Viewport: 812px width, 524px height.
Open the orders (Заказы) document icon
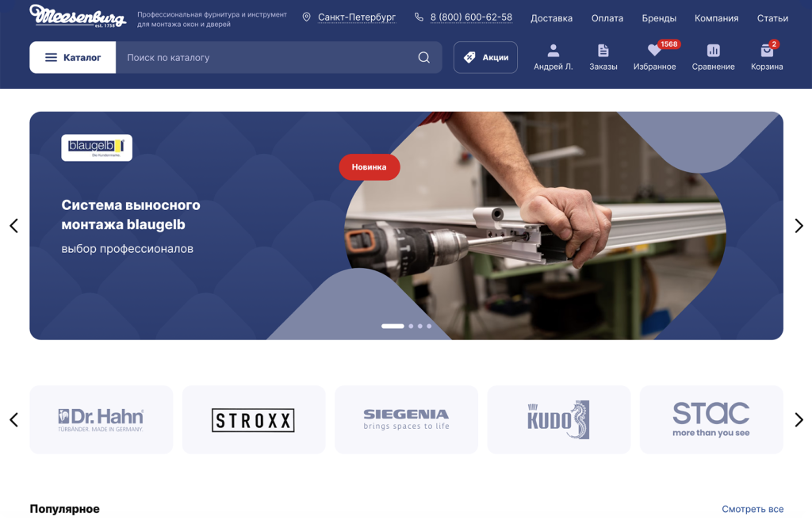tap(603, 52)
